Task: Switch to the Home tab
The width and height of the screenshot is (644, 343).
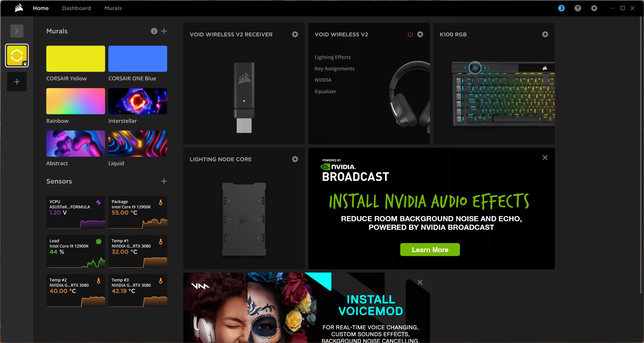Action: point(41,8)
